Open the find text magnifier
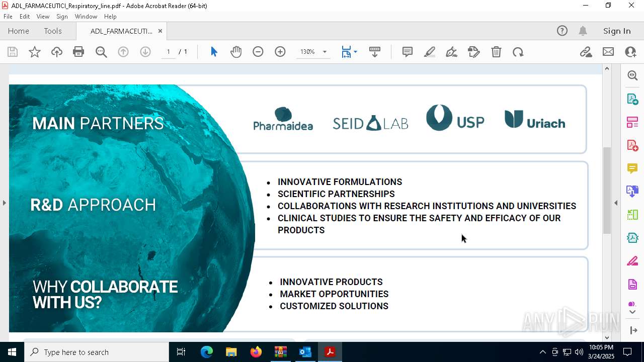Viewport: 644px width, 362px height. tap(101, 52)
